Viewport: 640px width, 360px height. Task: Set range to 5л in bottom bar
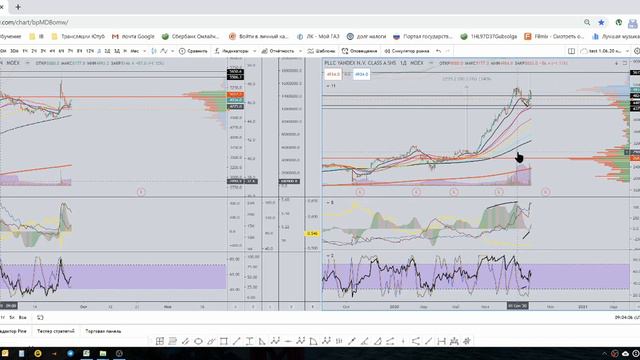point(12,317)
